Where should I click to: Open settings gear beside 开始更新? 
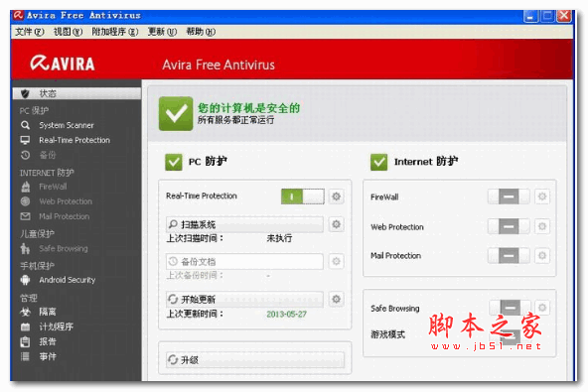click(337, 299)
